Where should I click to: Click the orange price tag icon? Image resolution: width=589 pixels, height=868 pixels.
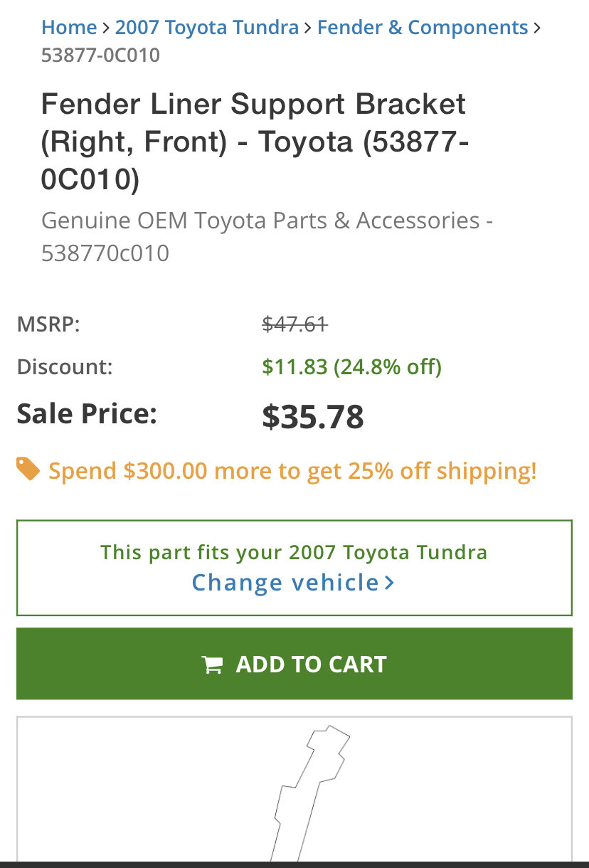(x=28, y=470)
